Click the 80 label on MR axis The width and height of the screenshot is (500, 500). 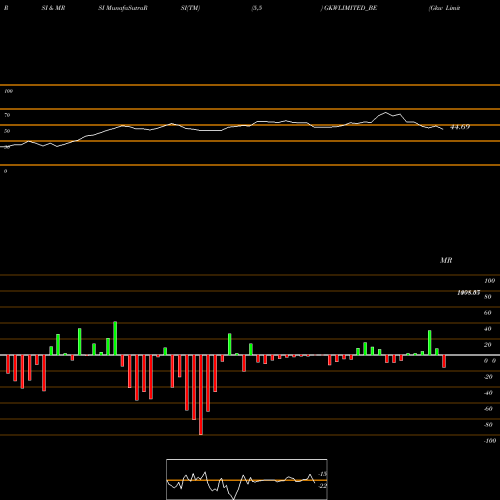[x=488, y=297]
